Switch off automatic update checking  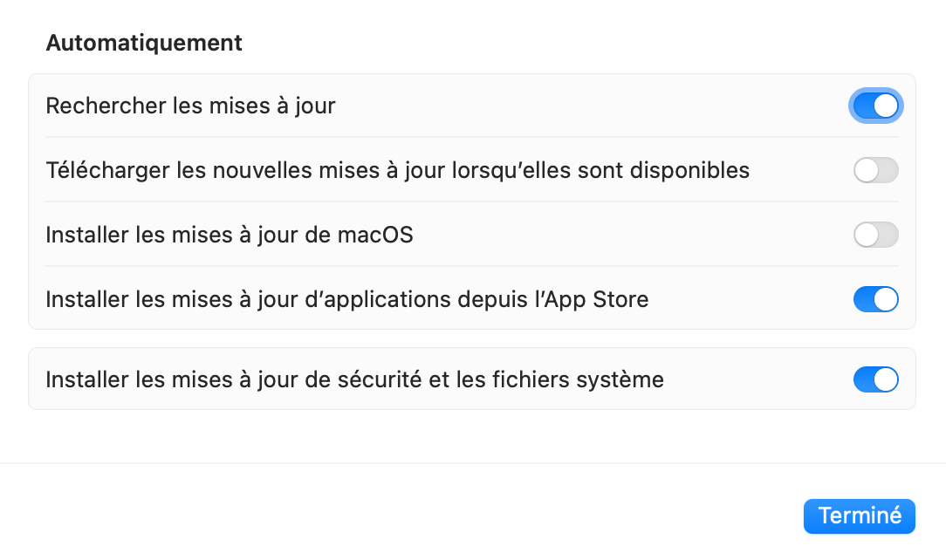pos(875,106)
